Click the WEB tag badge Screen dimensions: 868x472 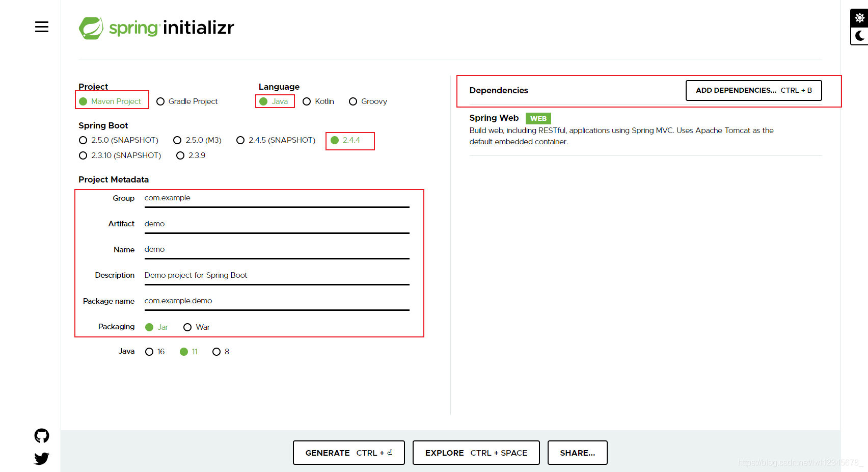(x=538, y=118)
